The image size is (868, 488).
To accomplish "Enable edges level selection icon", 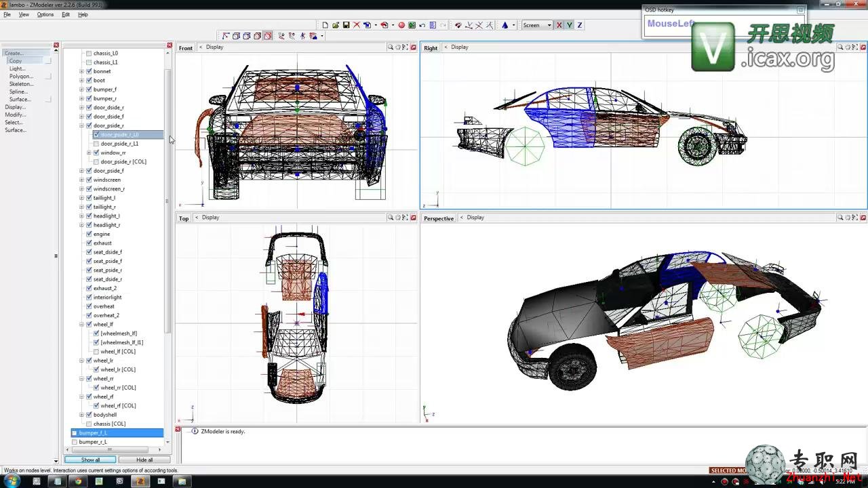I will click(x=236, y=36).
